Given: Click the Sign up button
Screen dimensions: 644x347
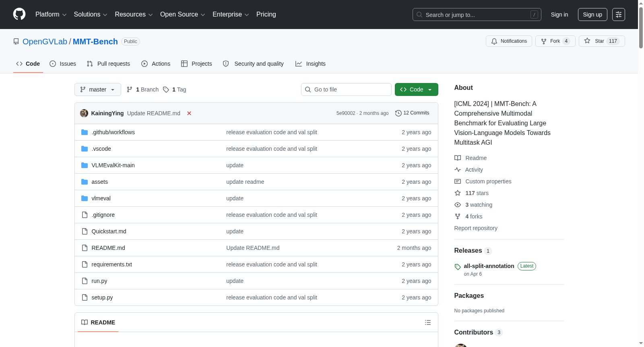Looking at the screenshot, I should 592,15.
